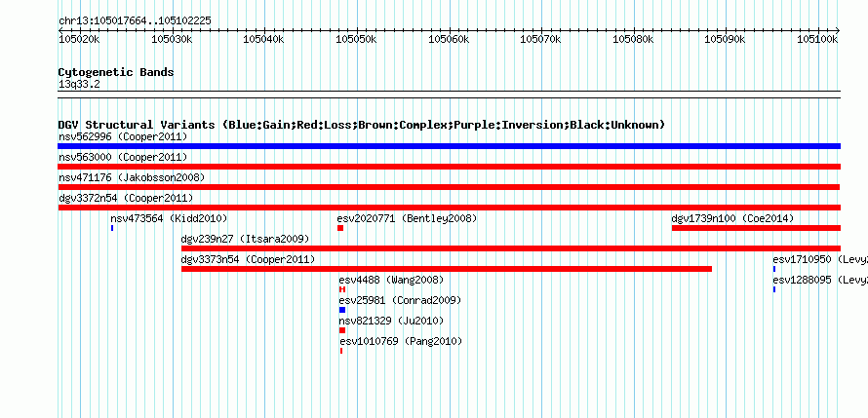Click the red nsv821329 Ju2010 marker

[342, 330]
